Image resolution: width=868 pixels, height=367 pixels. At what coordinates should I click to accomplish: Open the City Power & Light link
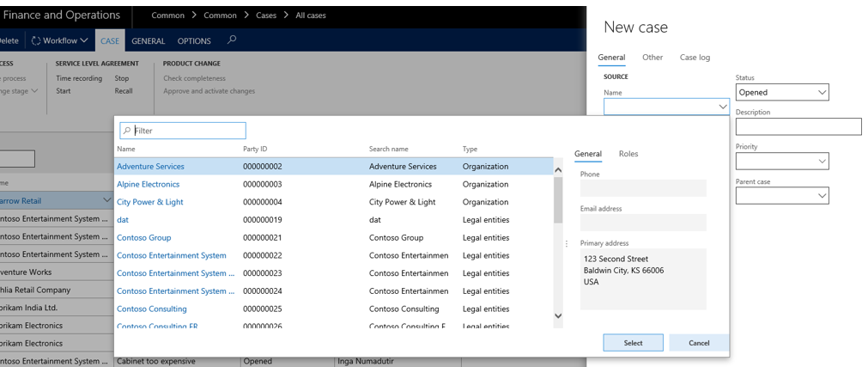[x=150, y=202]
